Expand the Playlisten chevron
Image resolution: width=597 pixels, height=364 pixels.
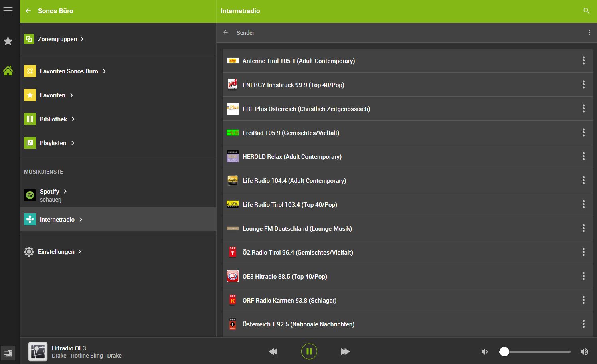73,143
